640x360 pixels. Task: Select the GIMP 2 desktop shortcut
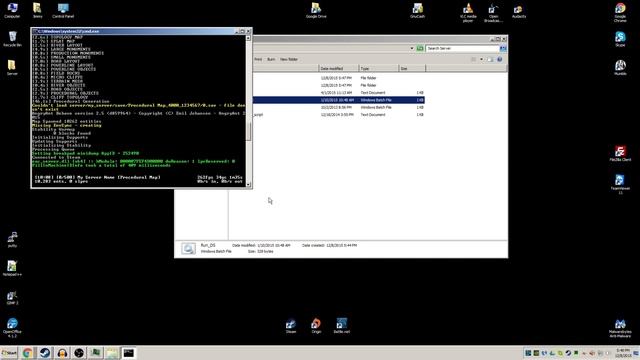click(12, 298)
